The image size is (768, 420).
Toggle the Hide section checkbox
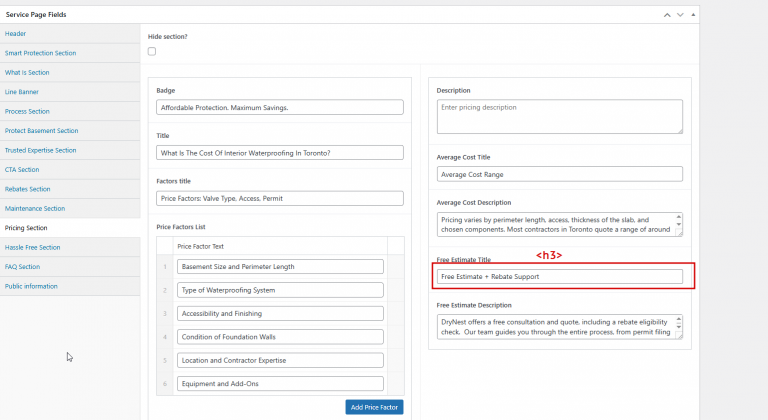(152, 52)
